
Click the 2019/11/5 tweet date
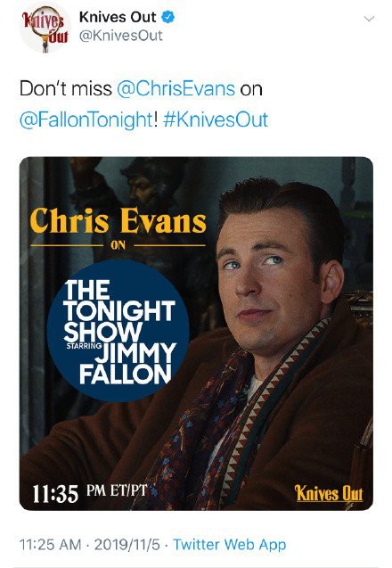pyautogui.click(x=127, y=545)
